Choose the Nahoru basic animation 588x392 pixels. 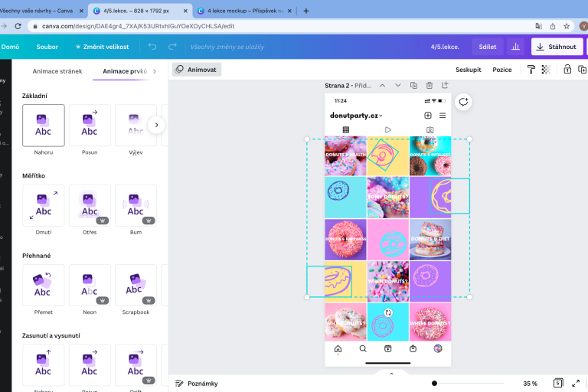point(44,126)
